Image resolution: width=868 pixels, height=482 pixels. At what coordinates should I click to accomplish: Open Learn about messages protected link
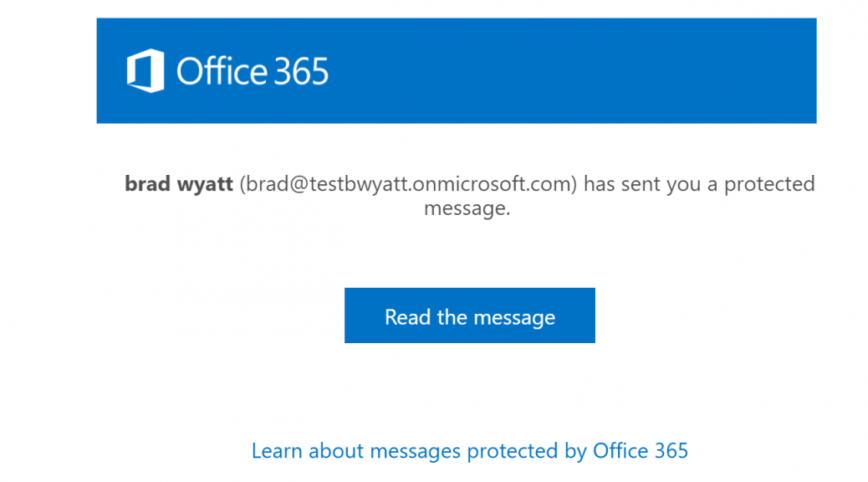(469, 451)
